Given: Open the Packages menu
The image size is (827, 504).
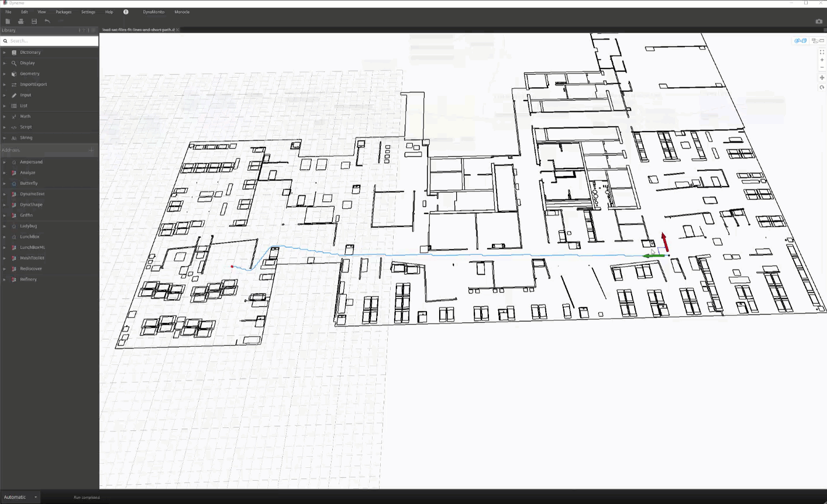Looking at the screenshot, I should click(64, 12).
